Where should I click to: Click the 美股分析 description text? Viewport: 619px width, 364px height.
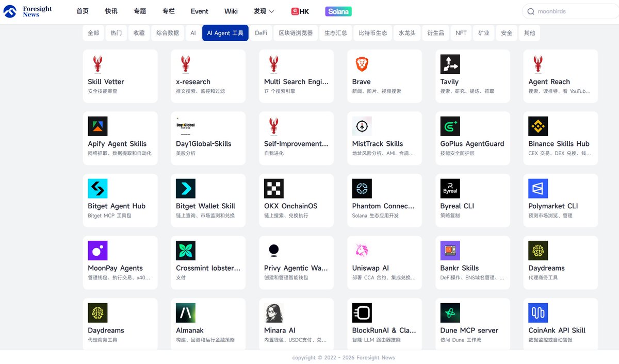(x=186, y=154)
